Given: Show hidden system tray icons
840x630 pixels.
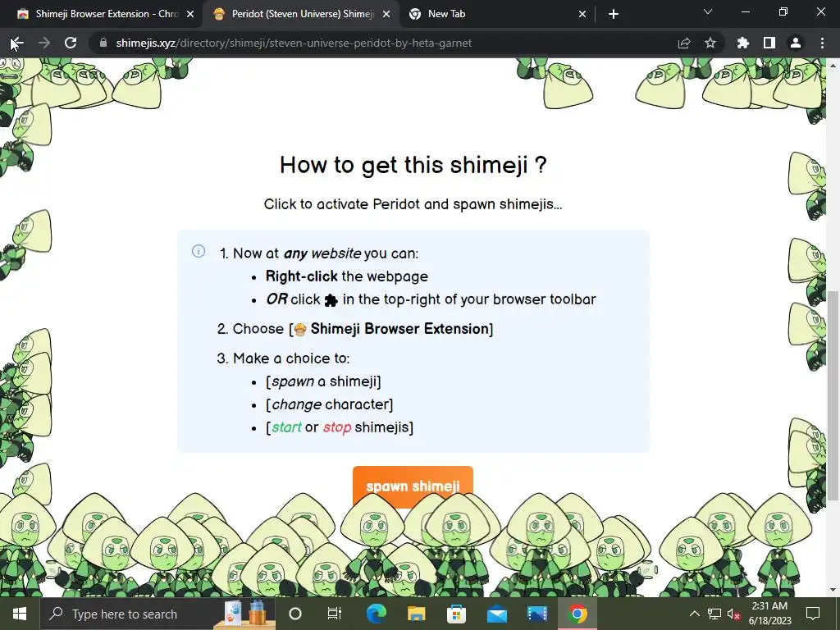Looking at the screenshot, I should (x=694, y=614).
